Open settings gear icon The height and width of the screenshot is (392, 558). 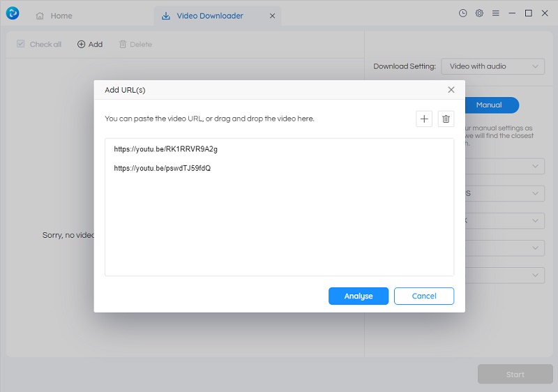(x=479, y=13)
